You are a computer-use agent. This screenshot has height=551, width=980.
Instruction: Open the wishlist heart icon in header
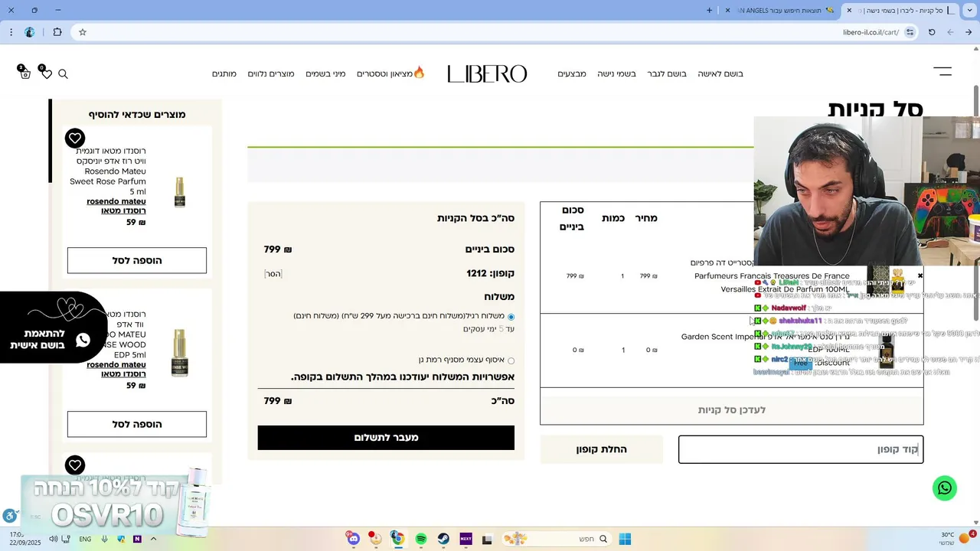(46, 73)
